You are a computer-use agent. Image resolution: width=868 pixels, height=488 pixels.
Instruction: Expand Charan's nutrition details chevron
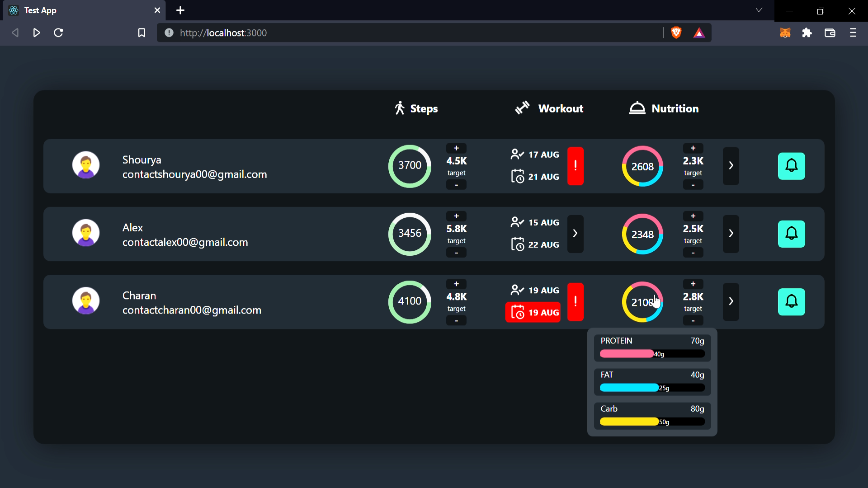click(731, 301)
